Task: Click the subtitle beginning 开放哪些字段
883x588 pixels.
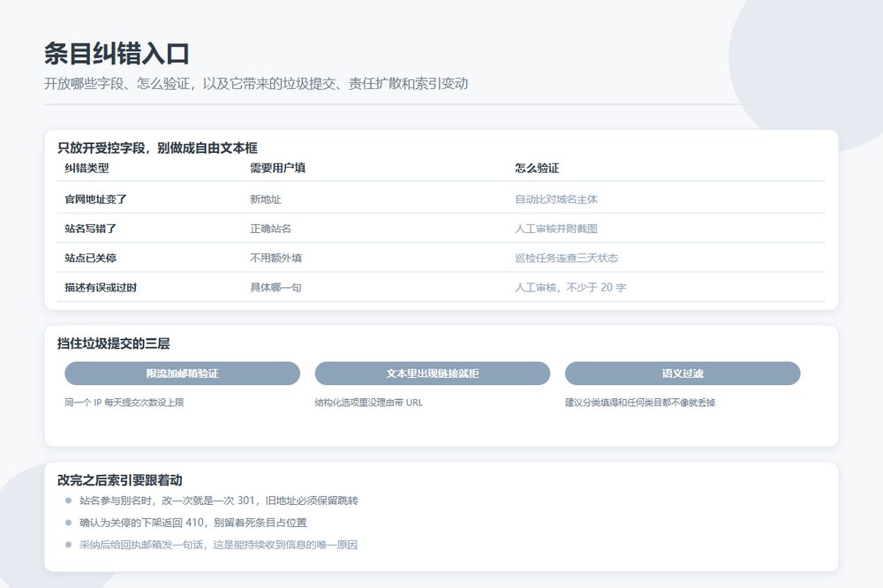Action: pos(256,83)
